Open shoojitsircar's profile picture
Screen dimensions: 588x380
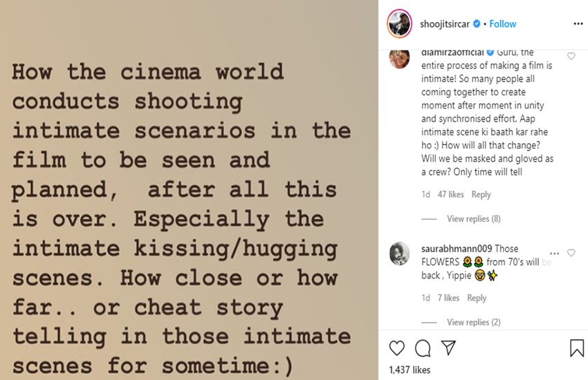[400, 23]
